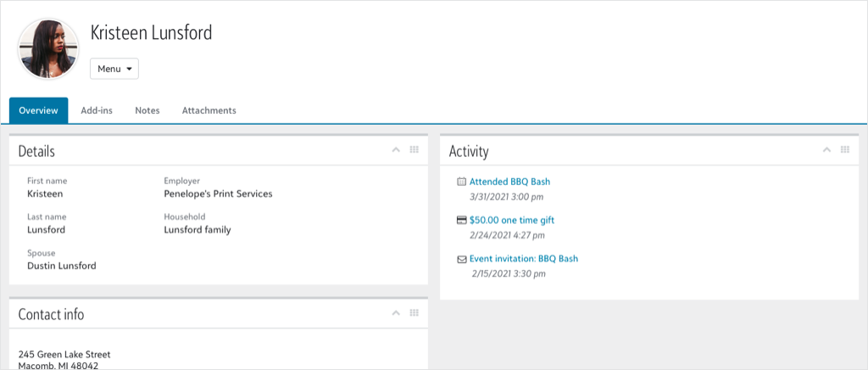Collapse the Activity panel

[x=826, y=150]
